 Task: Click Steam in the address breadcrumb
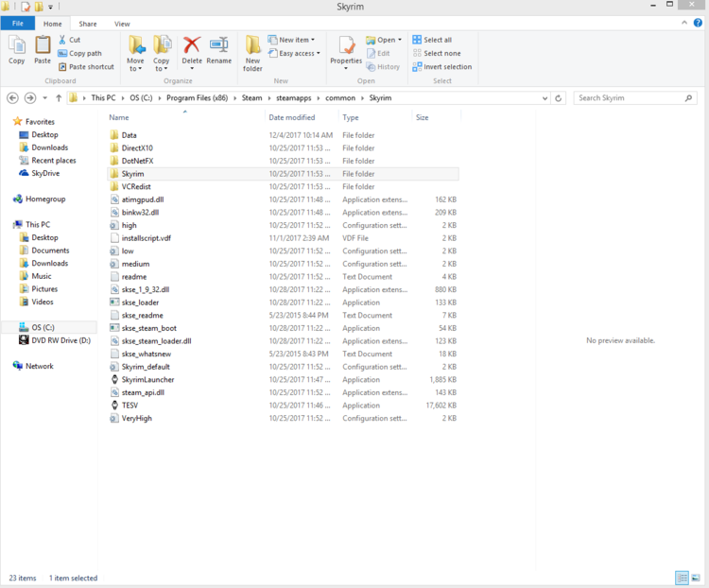[x=251, y=98]
